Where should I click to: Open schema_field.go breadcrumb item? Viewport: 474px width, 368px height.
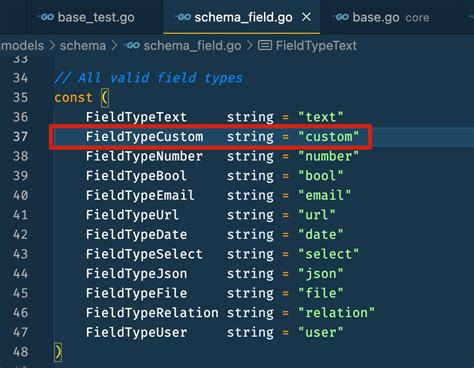click(192, 46)
